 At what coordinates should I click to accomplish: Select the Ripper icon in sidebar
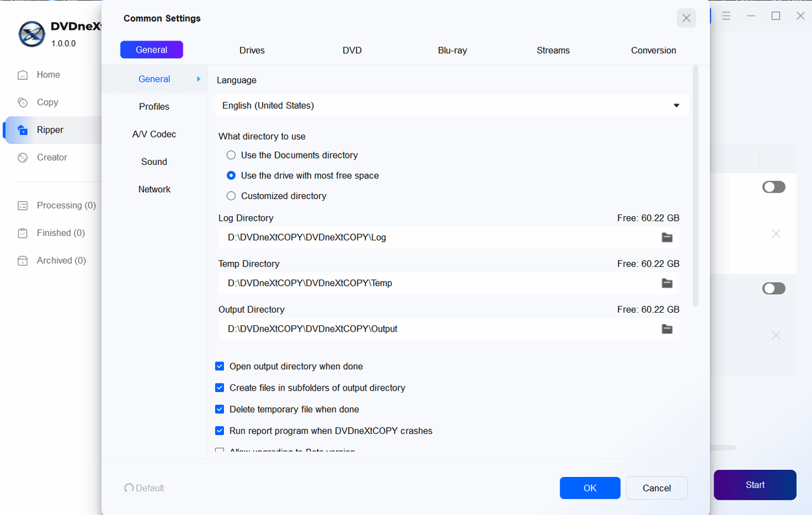pos(23,130)
